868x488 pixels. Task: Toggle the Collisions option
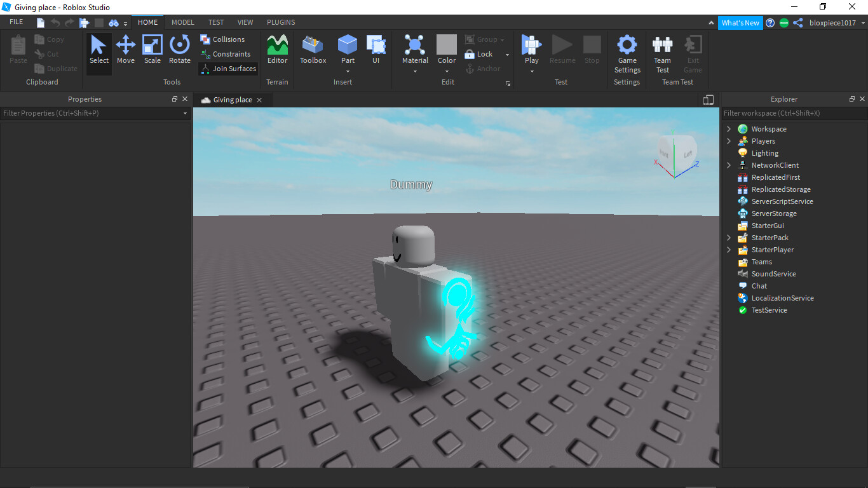point(222,39)
